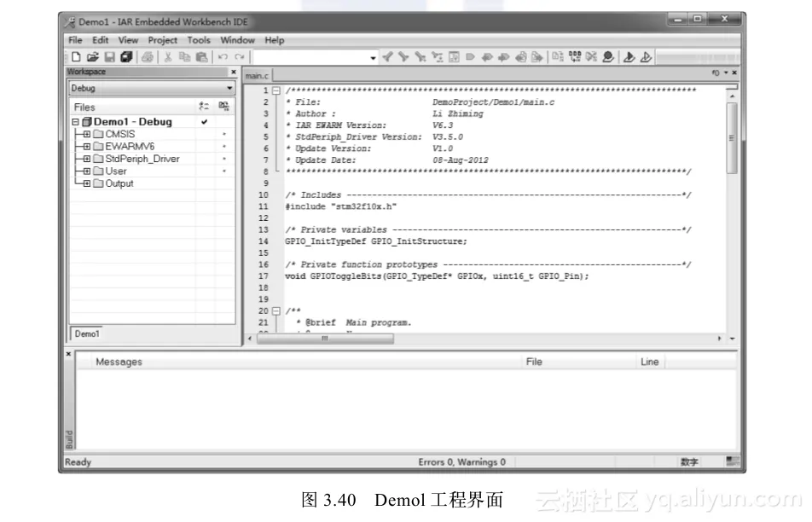Close the main.c editor window
The width and height of the screenshot is (812, 522).
734,73
